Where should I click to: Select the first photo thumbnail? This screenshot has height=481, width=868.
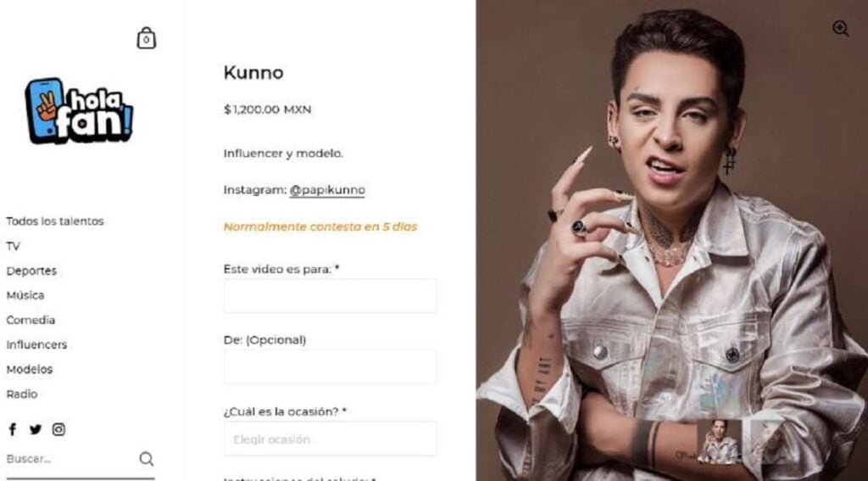tap(719, 442)
